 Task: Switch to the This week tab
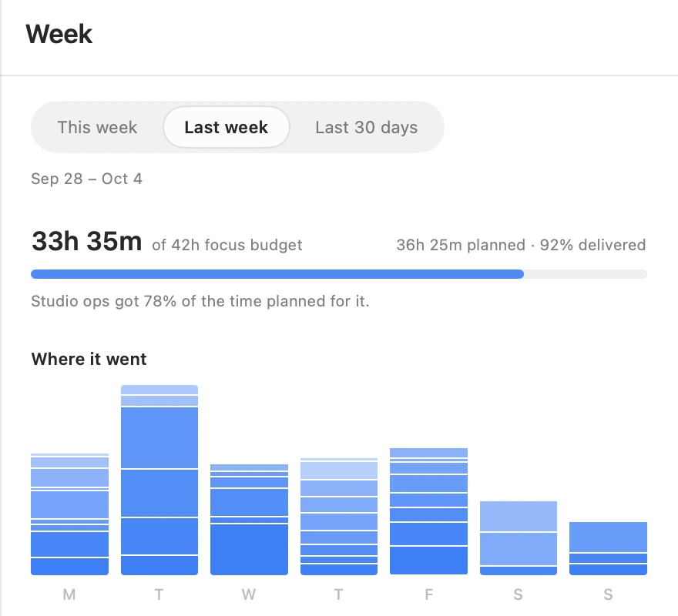[x=97, y=128]
